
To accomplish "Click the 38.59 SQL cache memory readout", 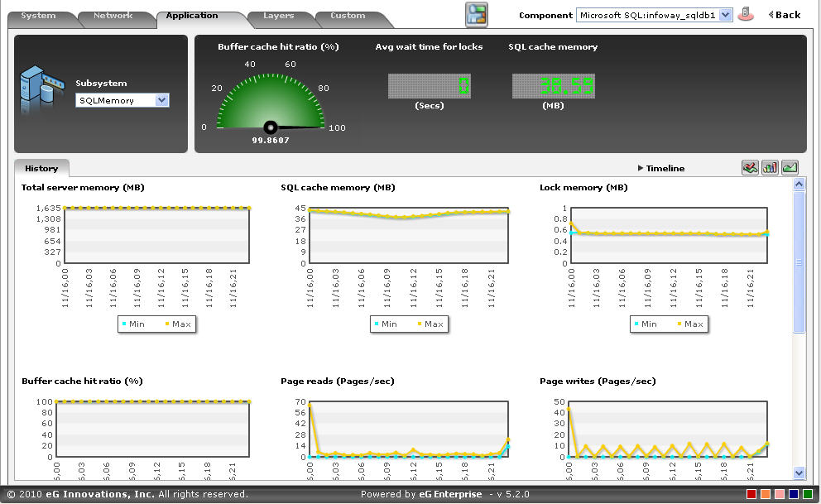I will coord(554,86).
